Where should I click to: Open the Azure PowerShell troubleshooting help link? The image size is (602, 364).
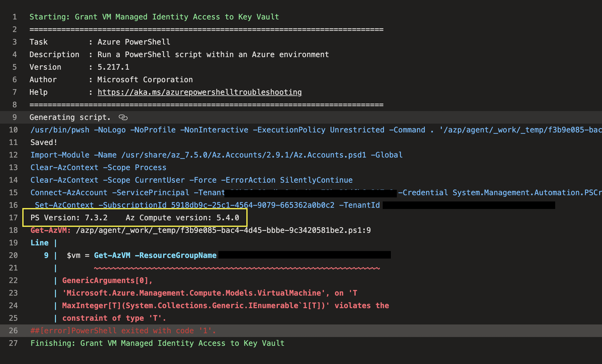[200, 92]
